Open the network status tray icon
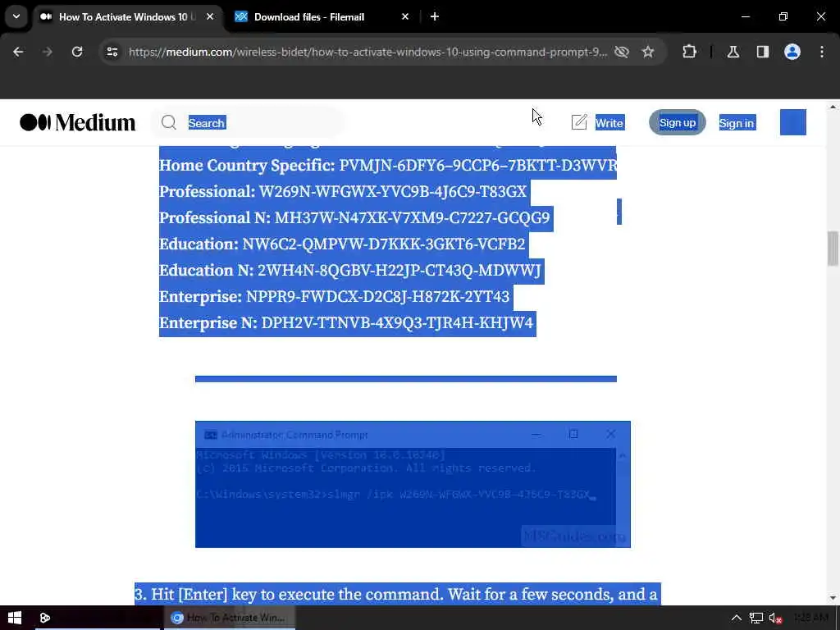This screenshot has height=630, width=840. coord(756,619)
